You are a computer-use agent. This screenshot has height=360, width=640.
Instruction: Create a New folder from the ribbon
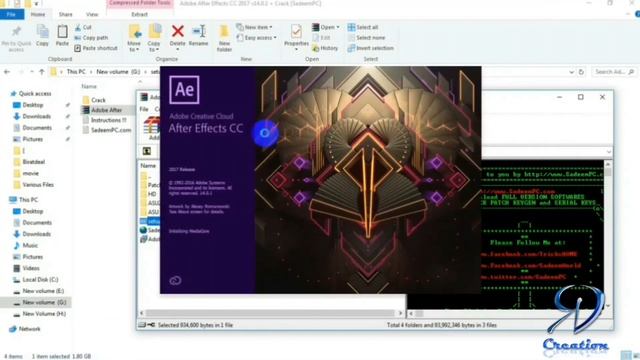tap(224, 38)
